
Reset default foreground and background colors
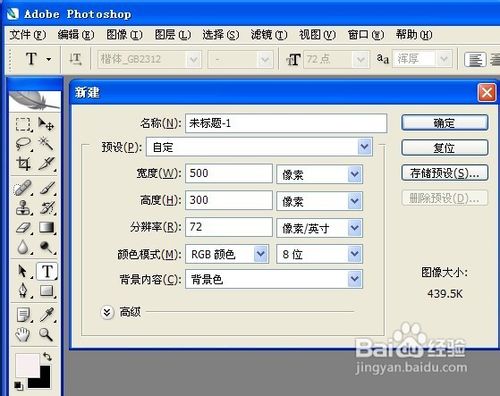tap(19, 386)
